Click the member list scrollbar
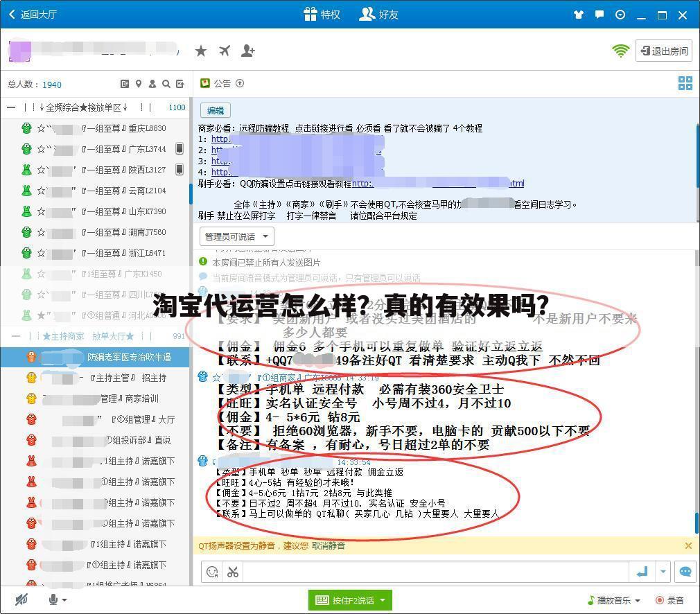Image resolution: width=700 pixels, height=614 pixels. [x=191, y=193]
